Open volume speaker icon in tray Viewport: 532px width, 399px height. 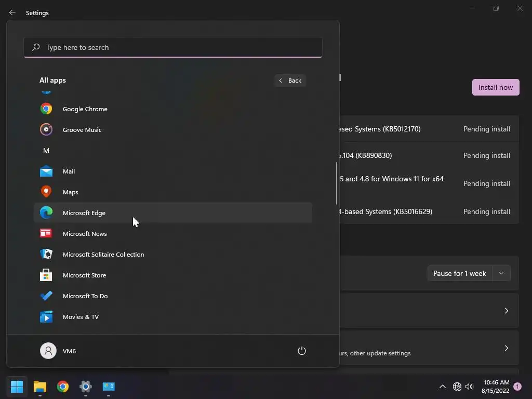pyautogui.click(x=469, y=387)
